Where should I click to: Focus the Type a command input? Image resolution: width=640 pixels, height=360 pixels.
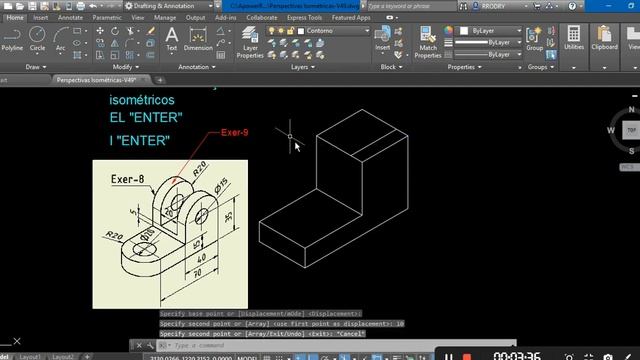(x=337, y=345)
